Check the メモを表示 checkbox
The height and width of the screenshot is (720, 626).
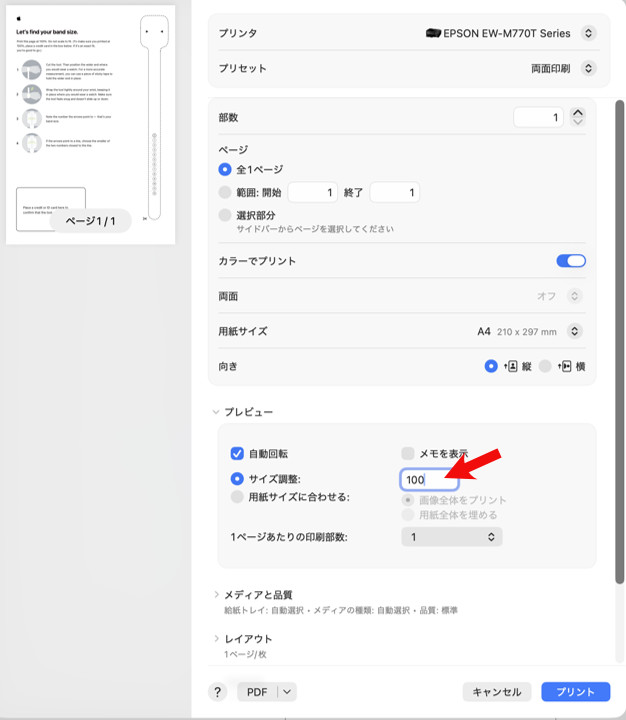[408, 454]
